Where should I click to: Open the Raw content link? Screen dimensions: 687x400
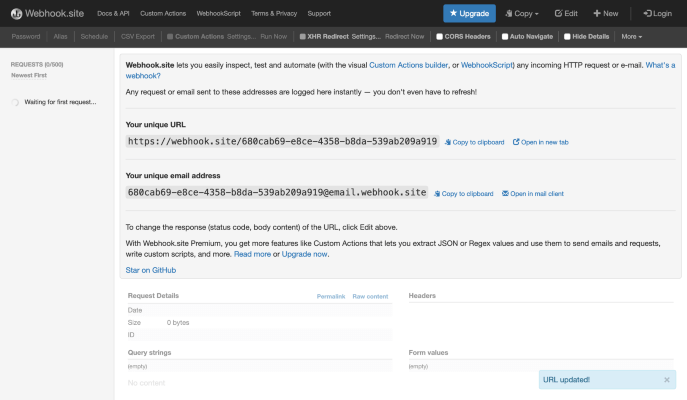pos(370,297)
